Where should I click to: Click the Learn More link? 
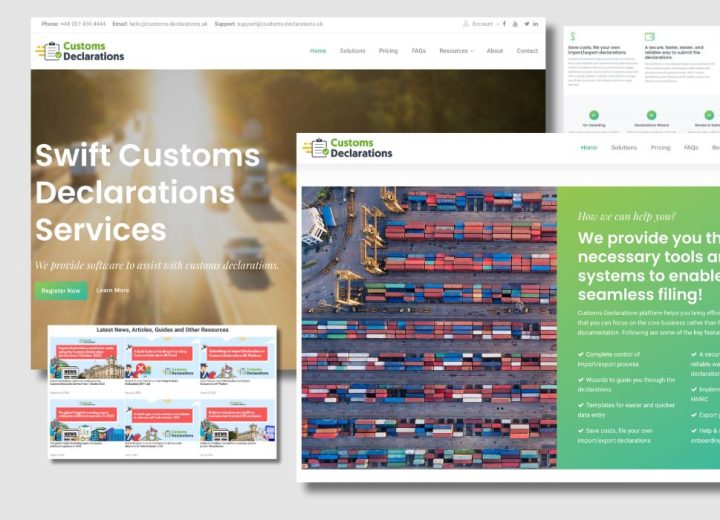112,290
